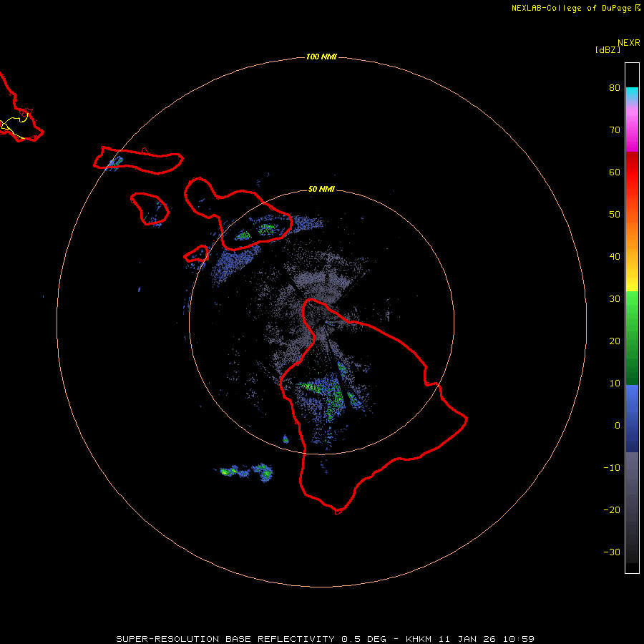This screenshot has height=644, width=644.
Task: Click the 70 value on the dBZ scale
Action: tap(615, 130)
